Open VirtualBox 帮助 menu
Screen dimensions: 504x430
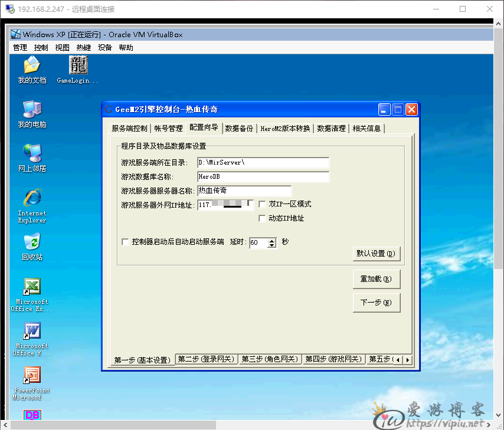(x=126, y=48)
